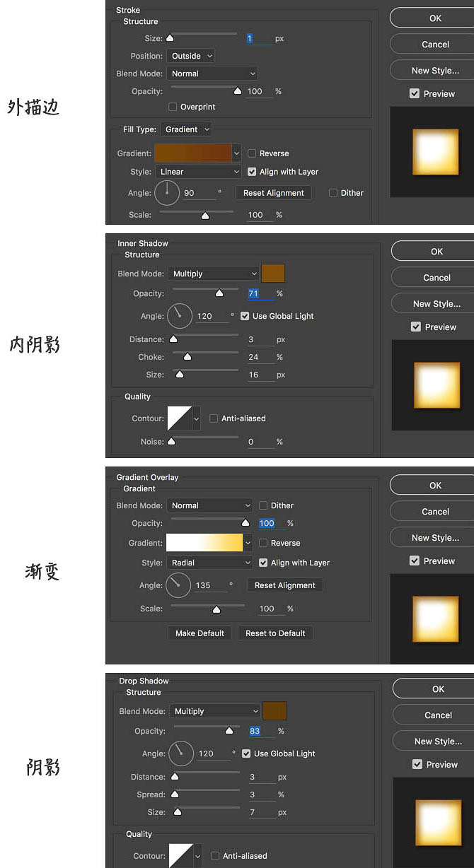The image size is (474, 868).
Task: Click Inner Shadow Opacity field showing 71
Action: coord(260,293)
